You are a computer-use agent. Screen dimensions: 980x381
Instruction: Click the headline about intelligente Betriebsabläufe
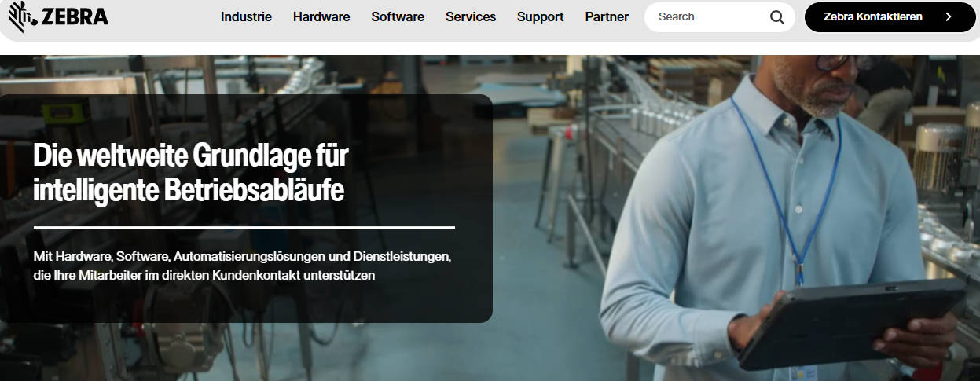pyautogui.click(x=191, y=173)
